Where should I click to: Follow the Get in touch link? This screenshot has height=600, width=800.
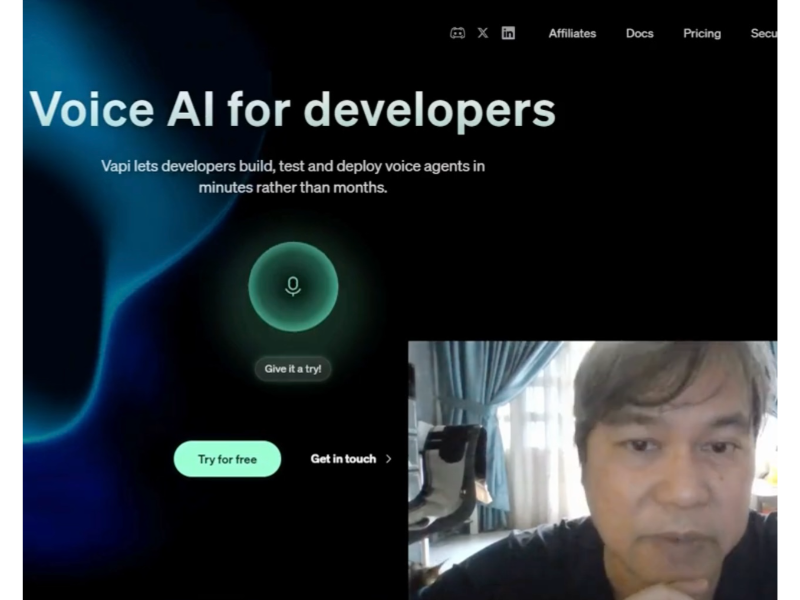click(x=343, y=459)
